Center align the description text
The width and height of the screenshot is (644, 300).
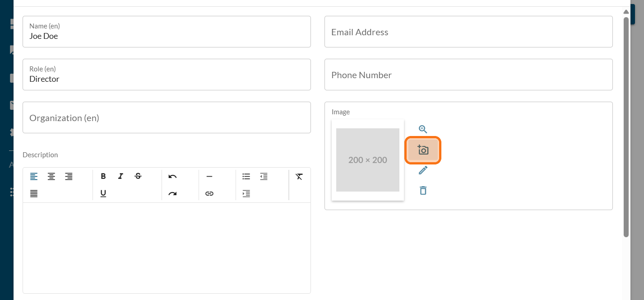51,176
